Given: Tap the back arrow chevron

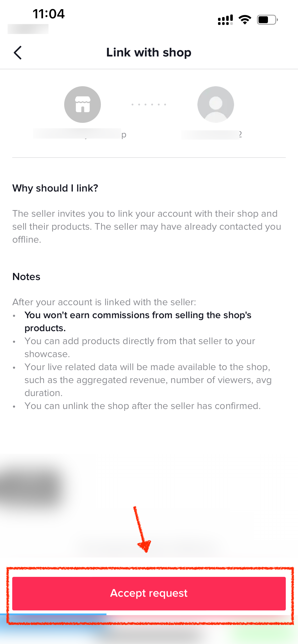Looking at the screenshot, I should click(18, 53).
